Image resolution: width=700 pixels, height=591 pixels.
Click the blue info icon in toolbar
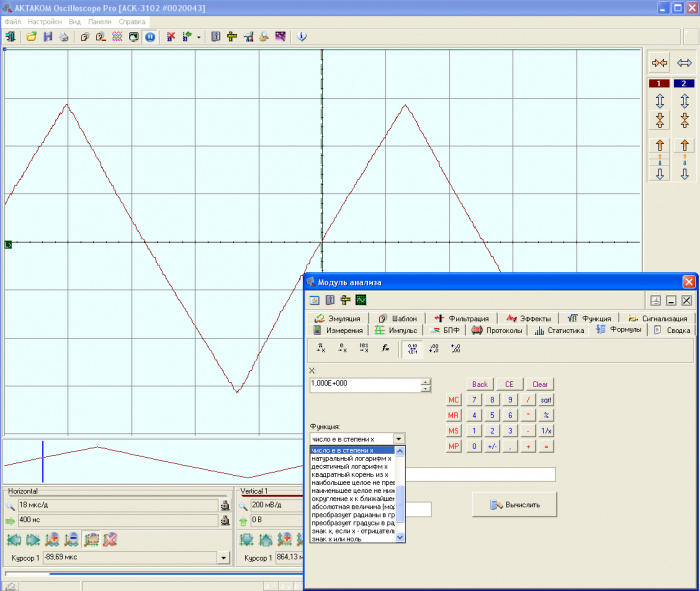click(x=302, y=37)
